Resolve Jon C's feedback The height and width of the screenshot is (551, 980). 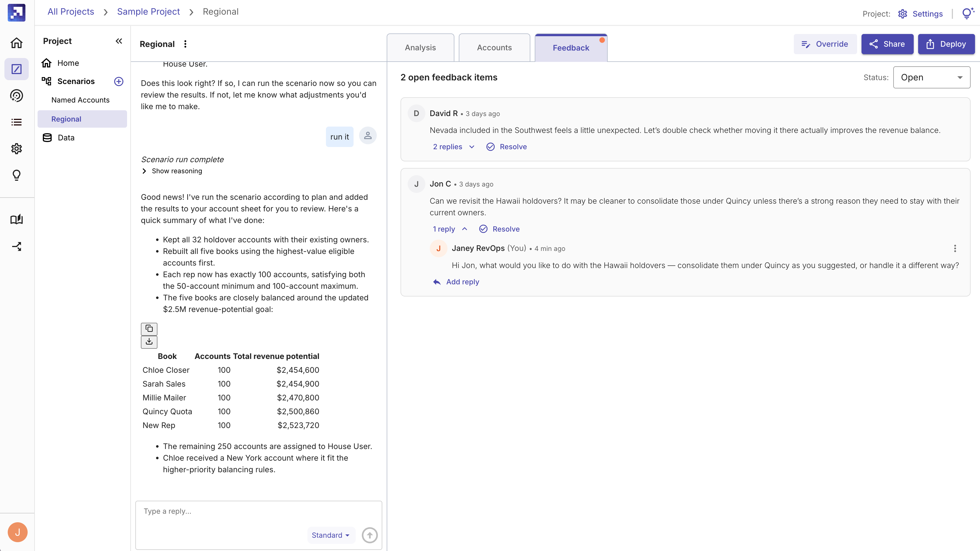499,229
